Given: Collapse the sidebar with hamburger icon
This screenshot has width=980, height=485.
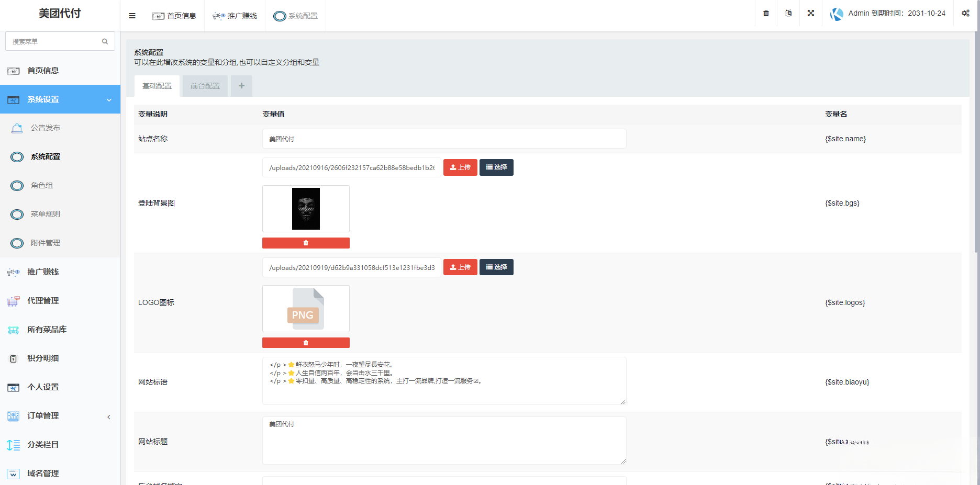Looking at the screenshot, I should [x=131, y=15].
